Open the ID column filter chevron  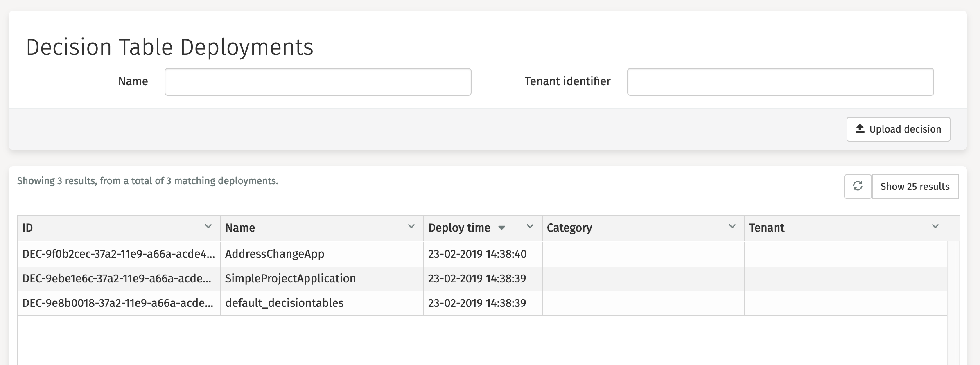click(208, 225)
